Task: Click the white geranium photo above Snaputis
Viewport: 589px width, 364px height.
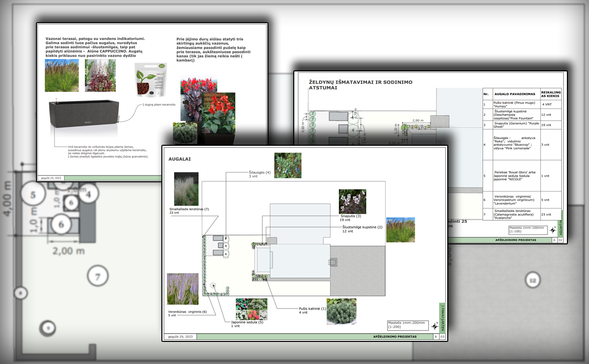Action: click(352, 201)
